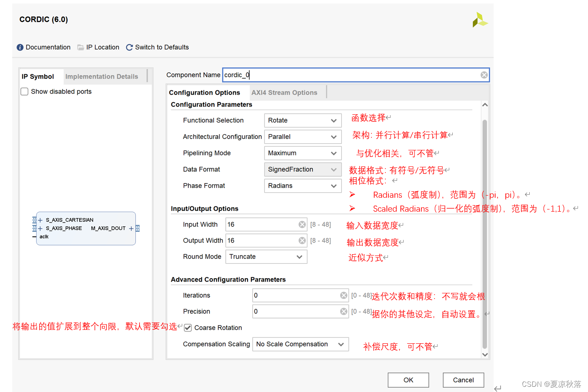Toggle the Show disabled ports checkbox
The image size is (588, 392).
pyautogui.click(x=25, y=92)
